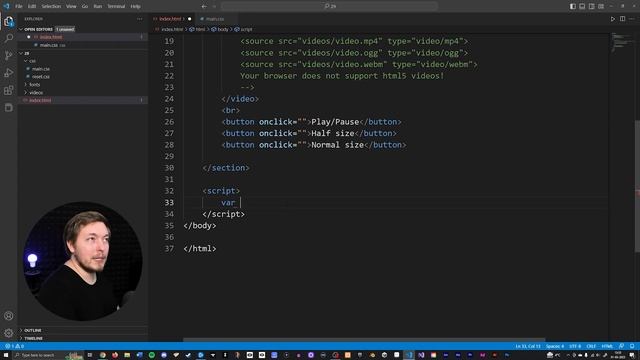Change line ending via CRLF

591,346
